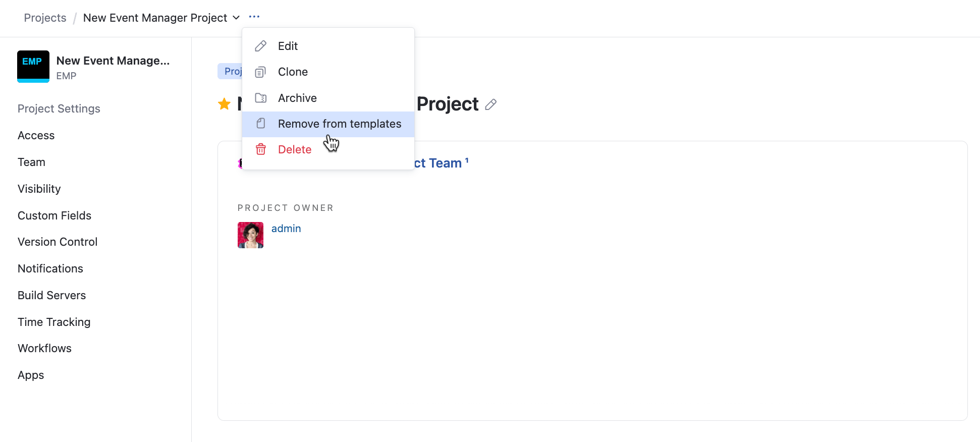Click Remove from templates to disable template status

point(339,124)
